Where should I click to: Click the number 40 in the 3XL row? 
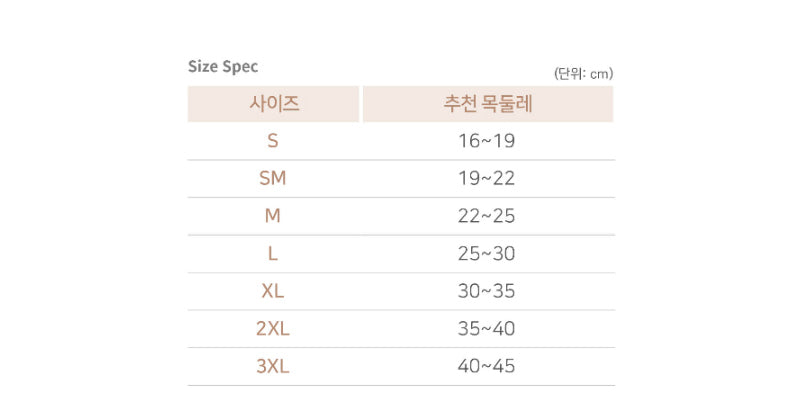point(469,366)
